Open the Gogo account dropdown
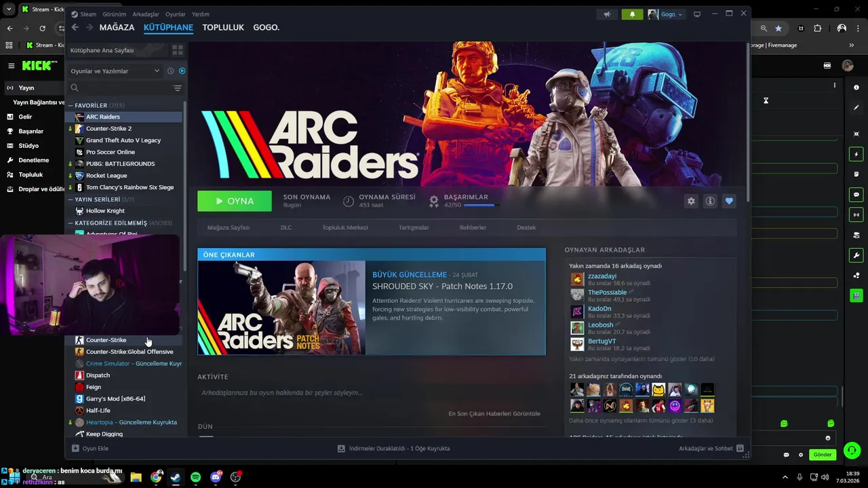868x488 pixels. pyautogui.click(x=666, y=14)
